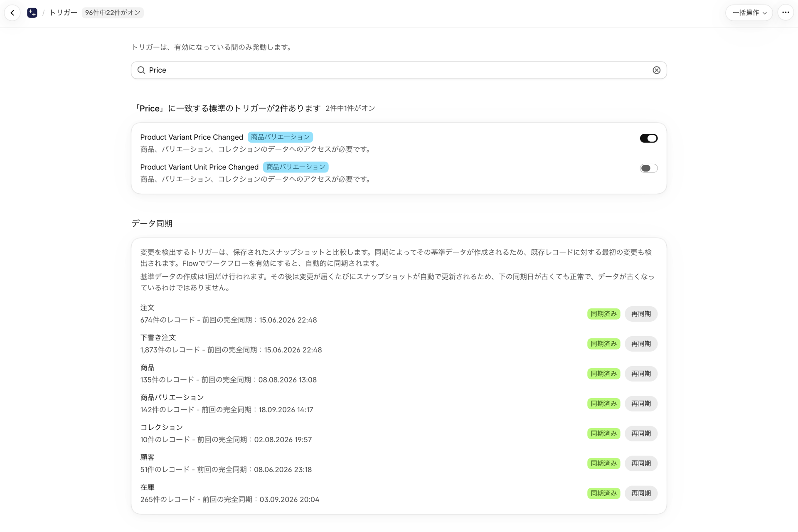
Task: Open the 一括操作 dropdown
Action: [x=749, y=12]
